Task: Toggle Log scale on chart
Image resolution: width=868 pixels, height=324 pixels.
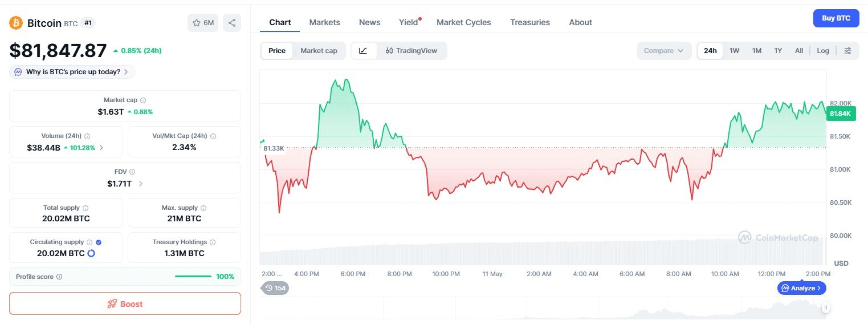Action: pyautogui.click(x=823, y=51)
